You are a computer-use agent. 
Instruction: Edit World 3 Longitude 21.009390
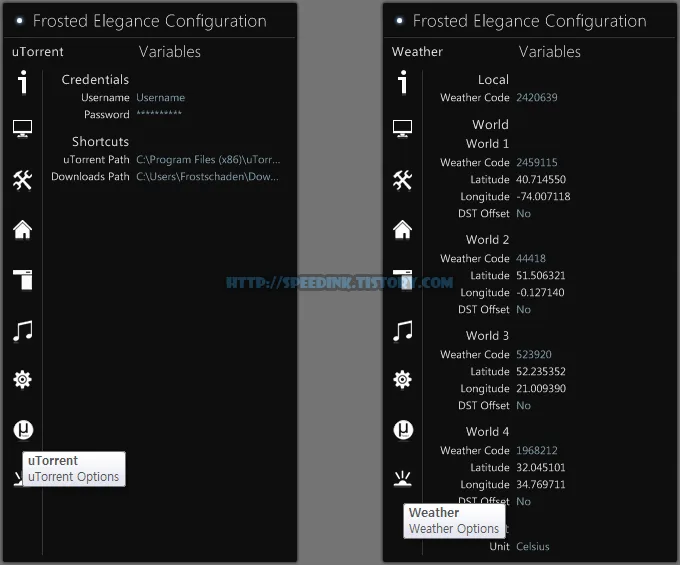[540, 388]
